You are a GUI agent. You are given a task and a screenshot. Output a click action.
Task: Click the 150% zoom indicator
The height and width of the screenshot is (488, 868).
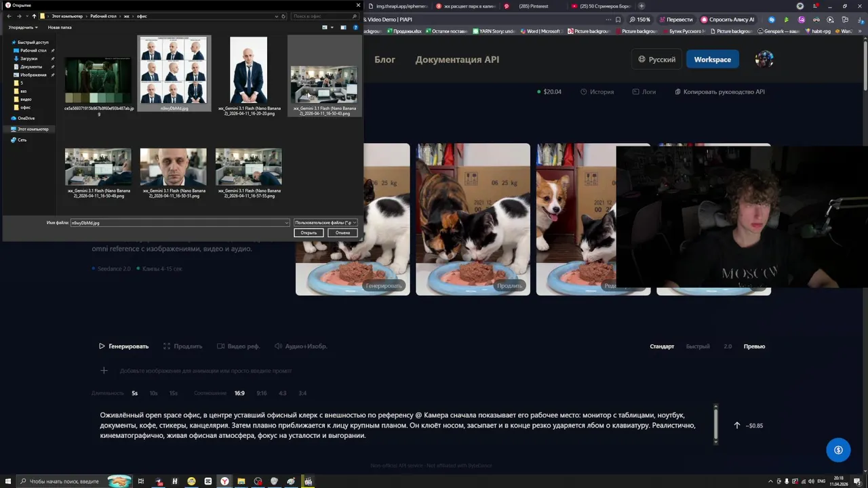(639, 20)
